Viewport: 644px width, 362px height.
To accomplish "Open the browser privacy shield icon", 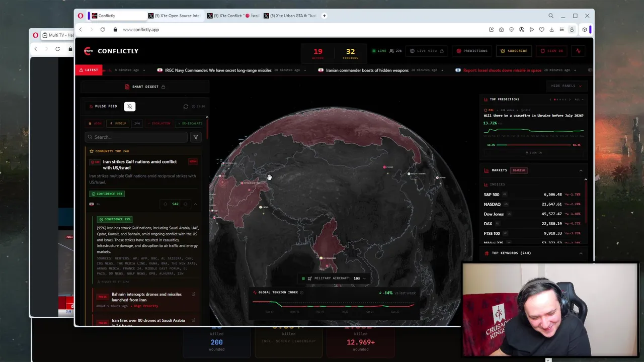I will pos(511,30).
